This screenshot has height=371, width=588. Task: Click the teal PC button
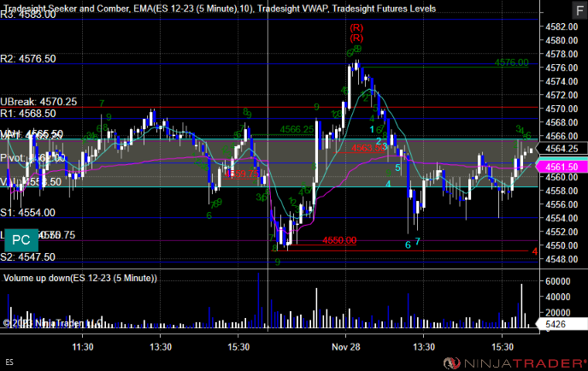[x=21, y=240]
